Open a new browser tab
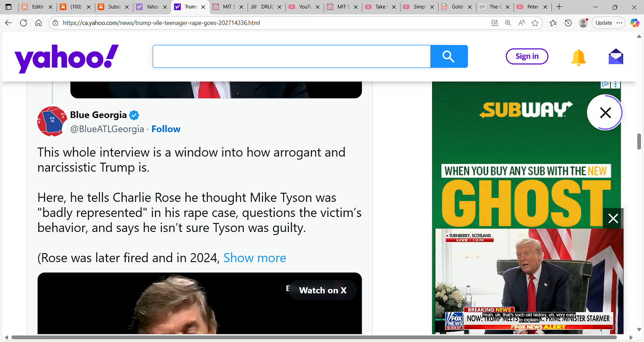The height and width of the screenshot is (342, 644). pos(559,7)
